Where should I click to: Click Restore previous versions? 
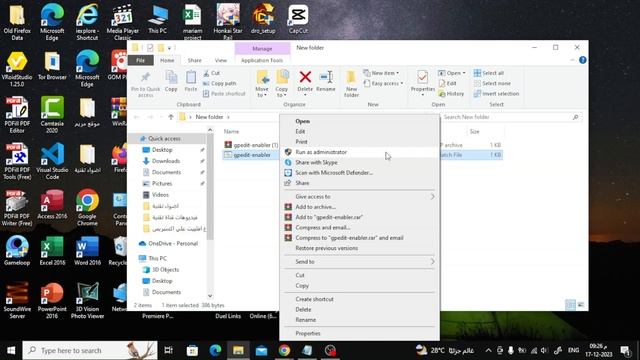[x=359, y=248]
